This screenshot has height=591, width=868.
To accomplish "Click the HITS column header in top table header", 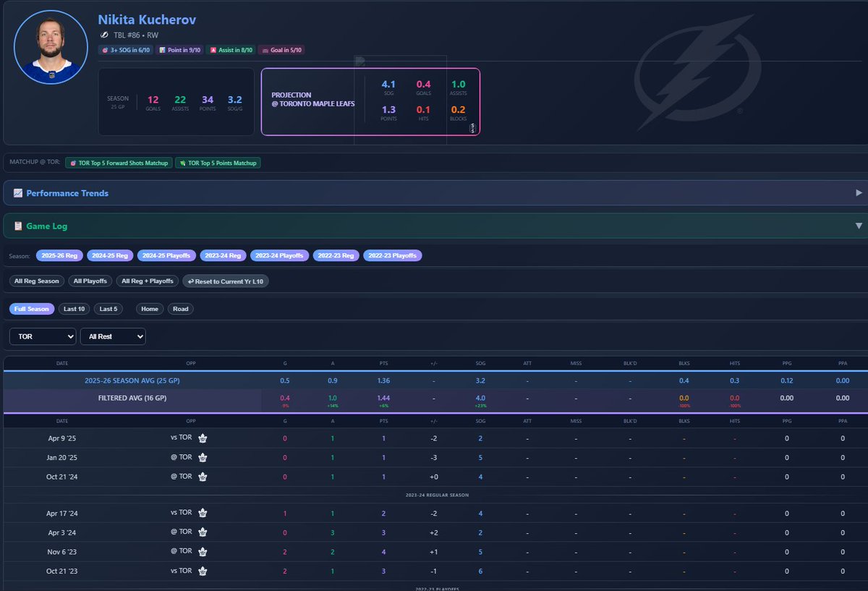I will pos(735,364).
